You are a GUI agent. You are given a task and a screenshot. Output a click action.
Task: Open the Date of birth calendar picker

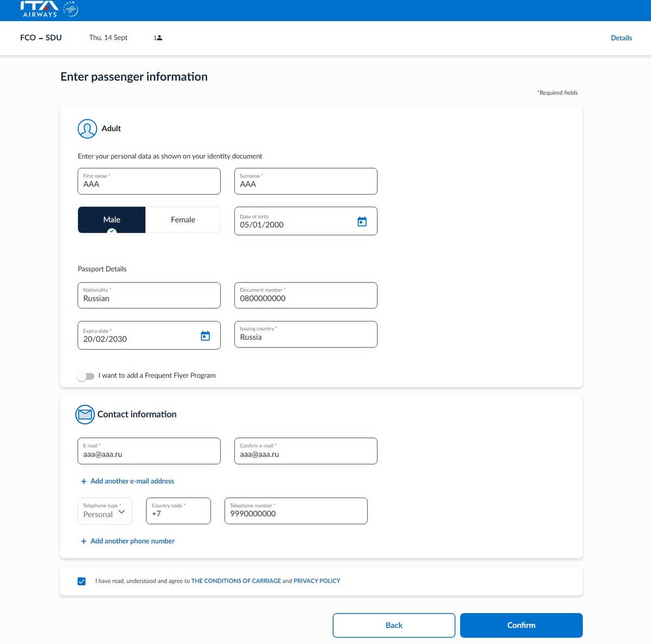362,221
